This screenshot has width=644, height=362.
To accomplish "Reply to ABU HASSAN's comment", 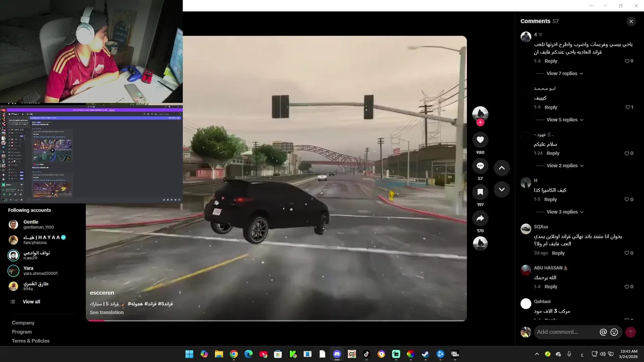I will [551, 287].
